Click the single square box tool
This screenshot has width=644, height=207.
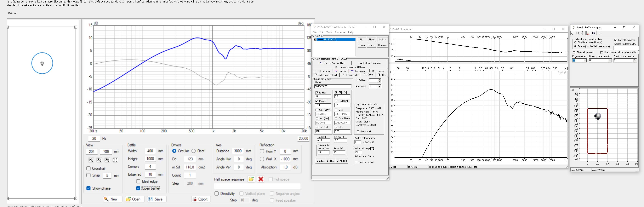[600, 33]
